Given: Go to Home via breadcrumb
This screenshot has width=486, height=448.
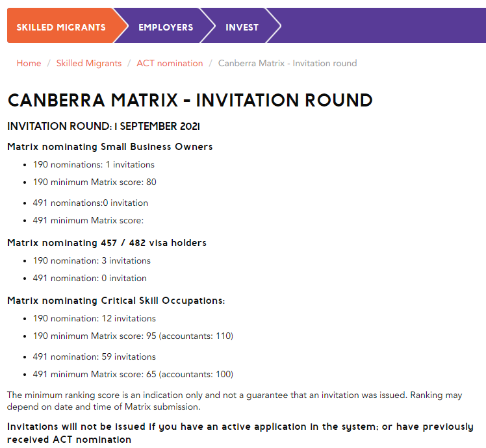Looking at the screenshot, I should (29, 63).
